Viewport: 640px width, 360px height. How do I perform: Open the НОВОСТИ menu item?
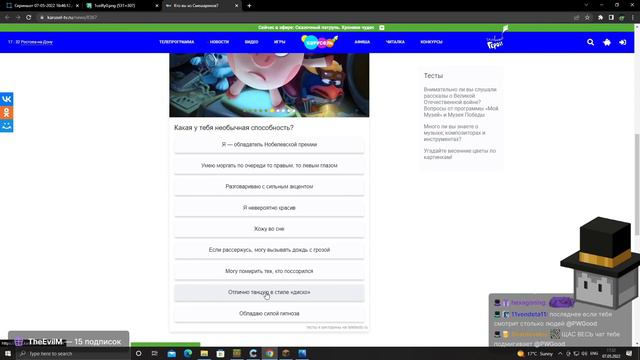pos(219,42)
